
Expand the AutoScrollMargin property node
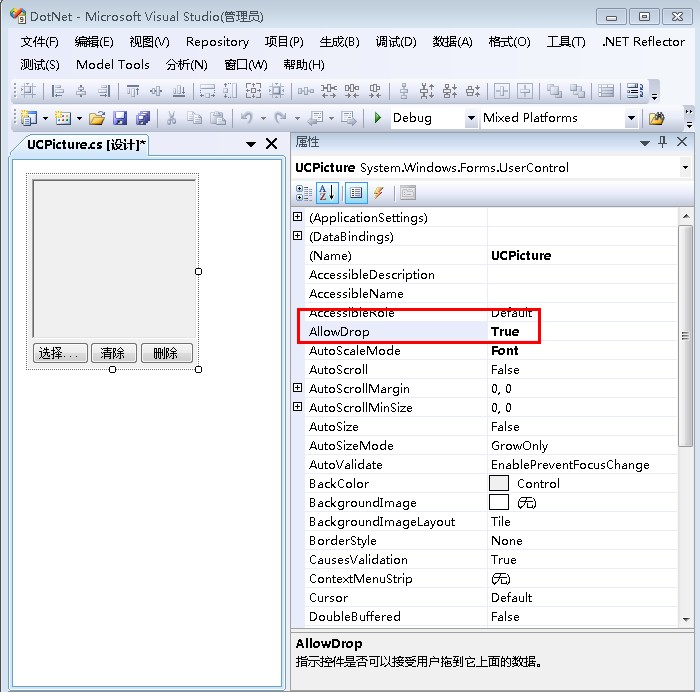297,388
